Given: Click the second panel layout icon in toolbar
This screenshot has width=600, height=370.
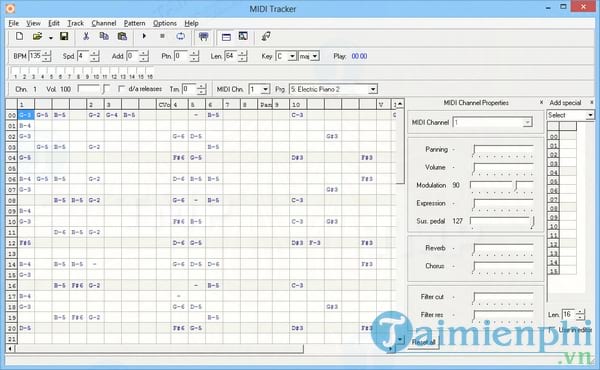Looking at the screenshot, I should click(x=243, y=36).
